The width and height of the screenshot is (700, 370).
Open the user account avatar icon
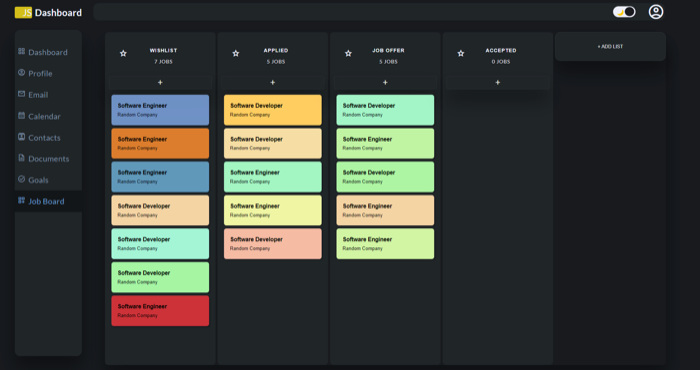(x=655, y=12)
